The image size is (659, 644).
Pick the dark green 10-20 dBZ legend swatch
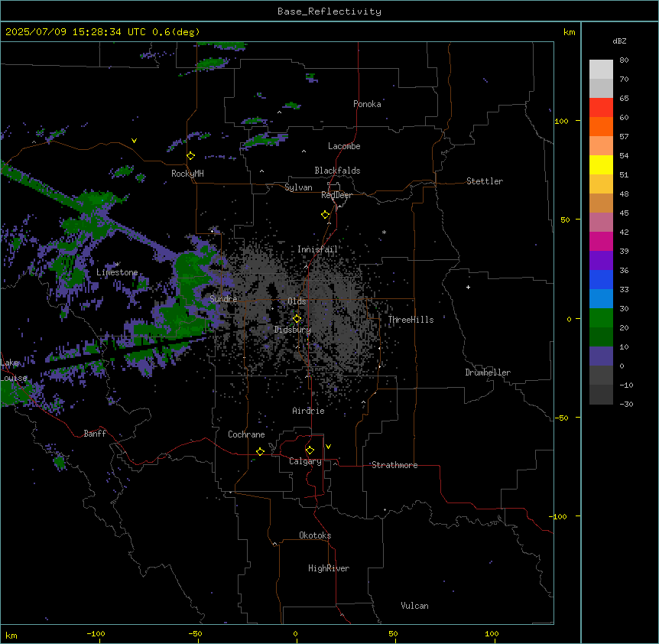pyautogui.click(x=601, y=337)
